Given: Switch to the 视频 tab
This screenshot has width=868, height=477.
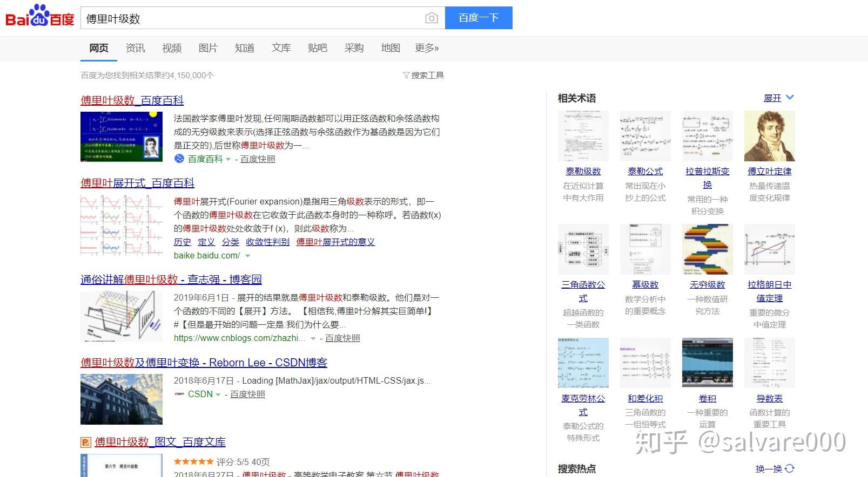Looking at the screenshot, I should [x=172, y=48].
